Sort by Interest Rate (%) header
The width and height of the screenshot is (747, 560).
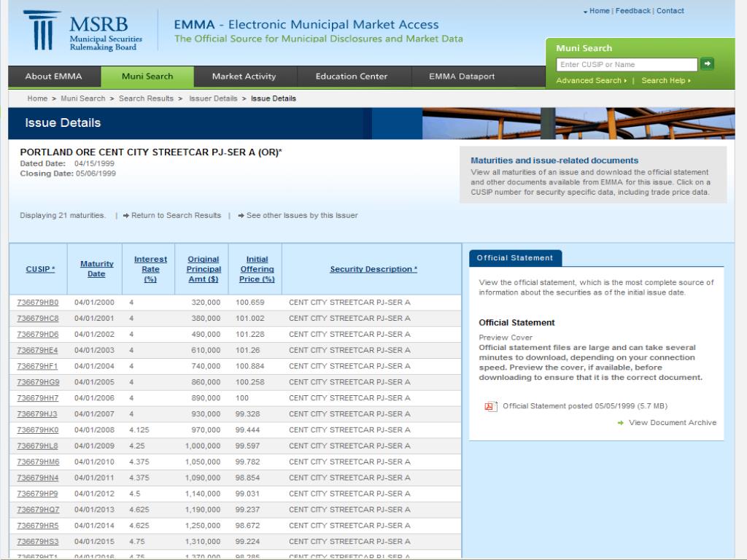[150, 269]
